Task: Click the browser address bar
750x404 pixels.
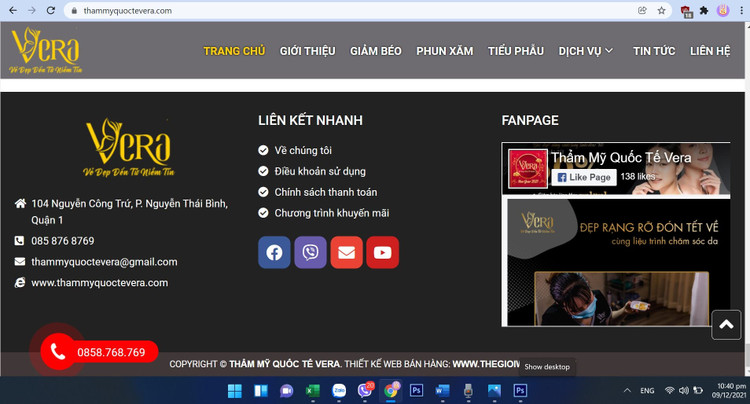Action: (x=350, y=10)
